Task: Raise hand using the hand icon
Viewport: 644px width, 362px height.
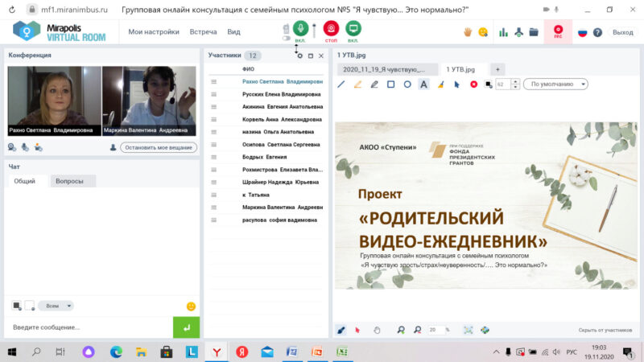Action: coord(468,32)
